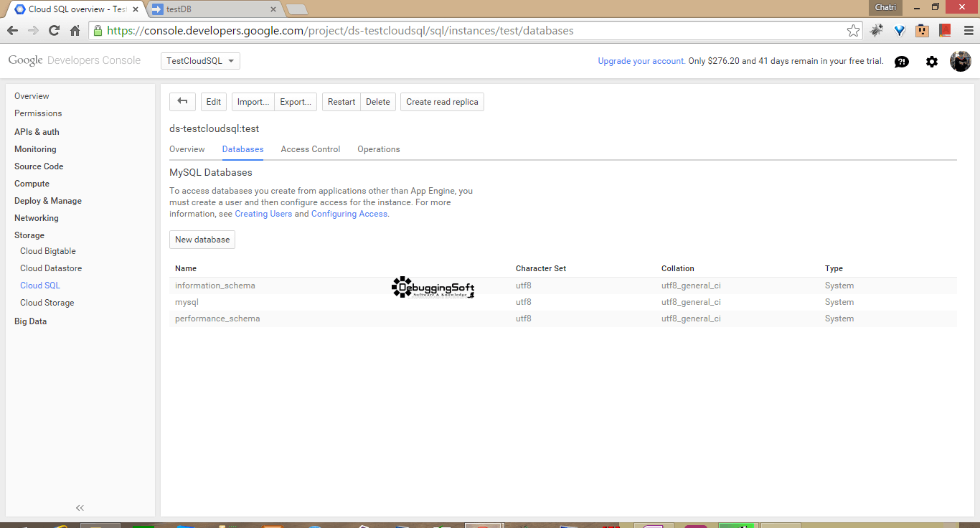The width and height of the screenshot is (980, 528).
Task: Switch to the testDB browser tab
Action: click(x=214, y=9)
